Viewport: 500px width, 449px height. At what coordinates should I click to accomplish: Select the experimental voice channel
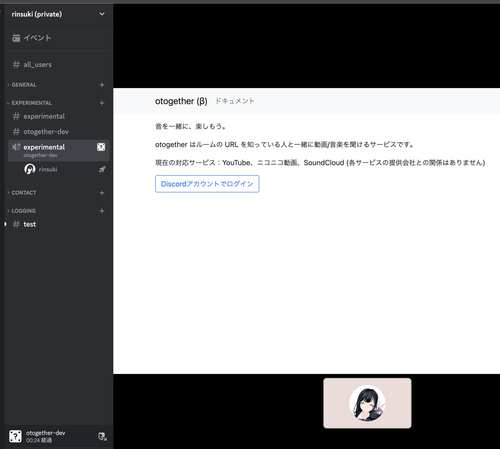pos(58,151)
